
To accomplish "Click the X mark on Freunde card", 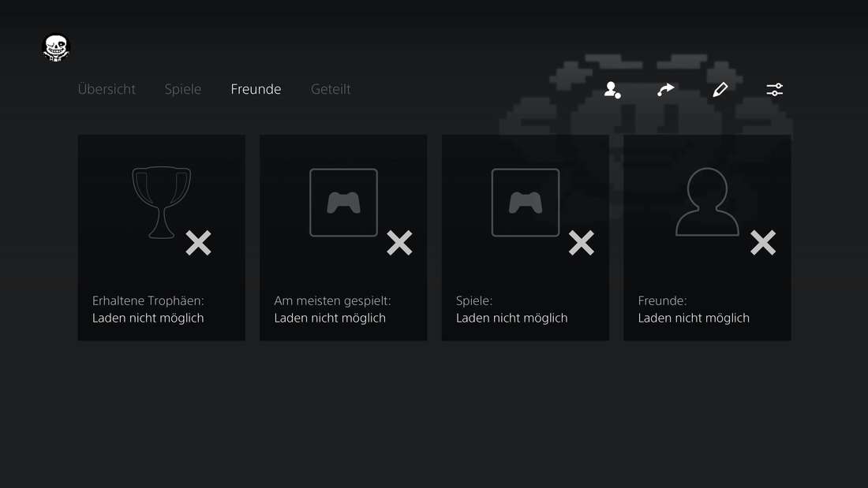I will click(763, 243).
